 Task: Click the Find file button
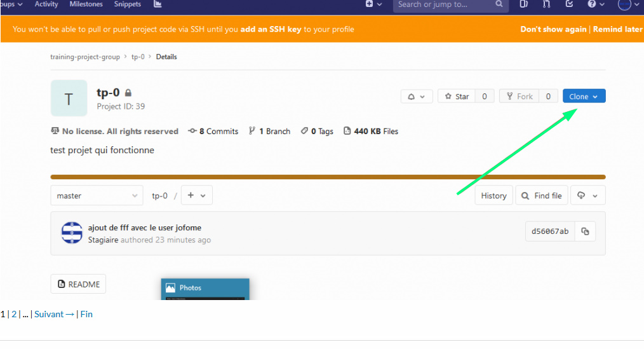(x=542, y=196)
